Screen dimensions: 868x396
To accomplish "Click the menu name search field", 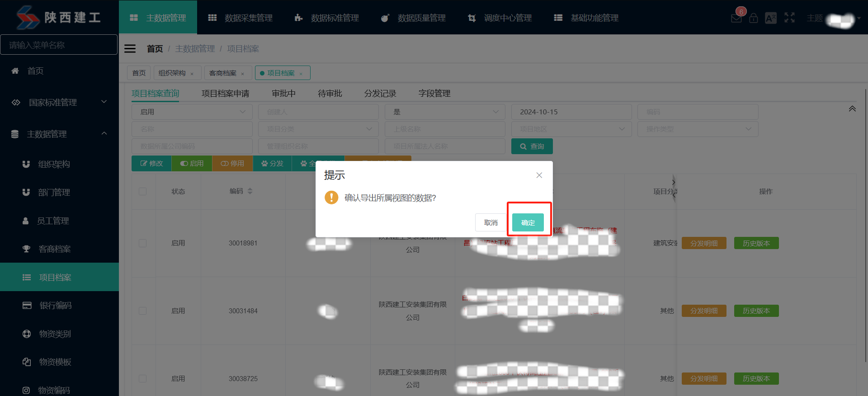I will point(59,45).
